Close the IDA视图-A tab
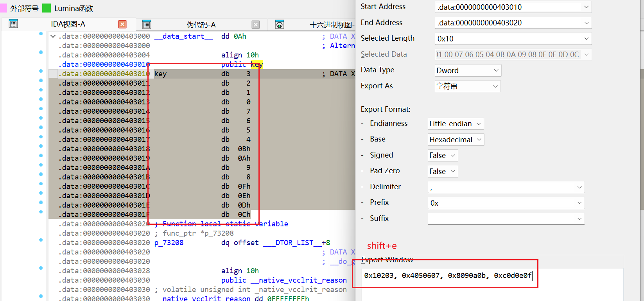Image resolution: width=644 pixels, height=301 pixels. tap(122, 24)
